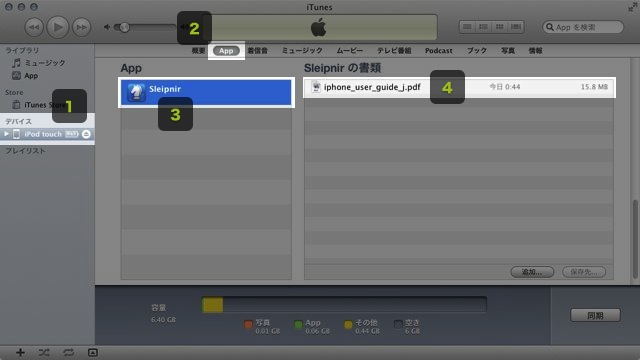Click the 同期 sync button

tap(595, 316)
